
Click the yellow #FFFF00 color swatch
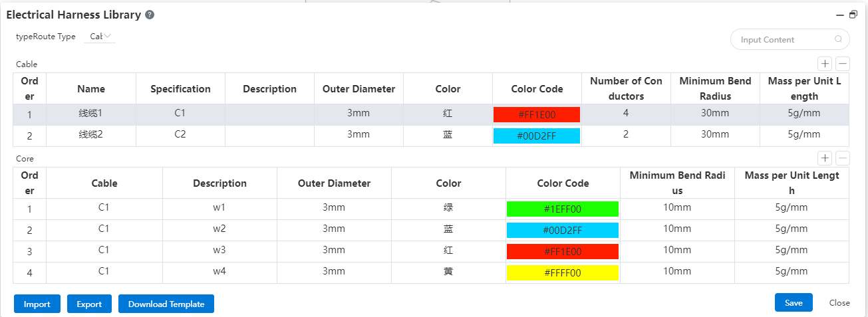[563, 272]
